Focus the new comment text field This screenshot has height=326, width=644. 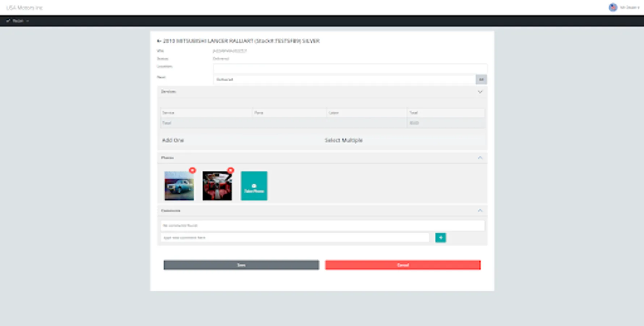tap(295, 238)
